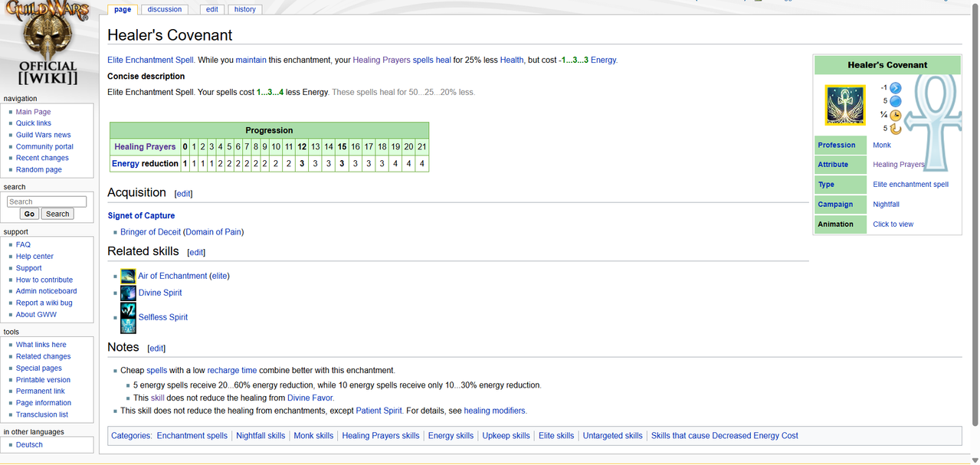Open the Signet of Capture link
Image resolution: width=980 pixels, height=465 pixels.
tap(141, 216)
